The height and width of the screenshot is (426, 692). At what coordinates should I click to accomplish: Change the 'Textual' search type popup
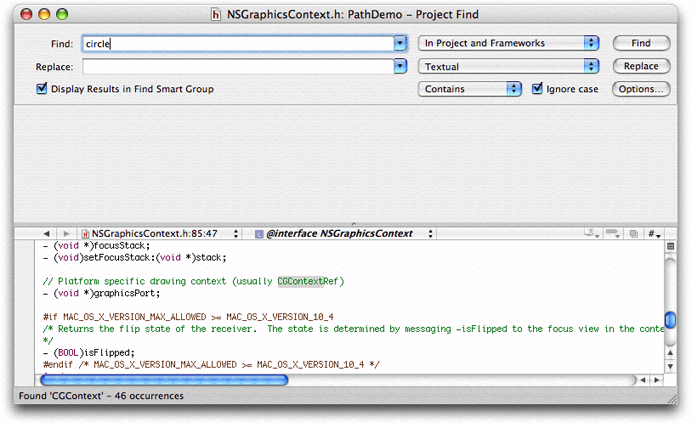tap(509, 66)
